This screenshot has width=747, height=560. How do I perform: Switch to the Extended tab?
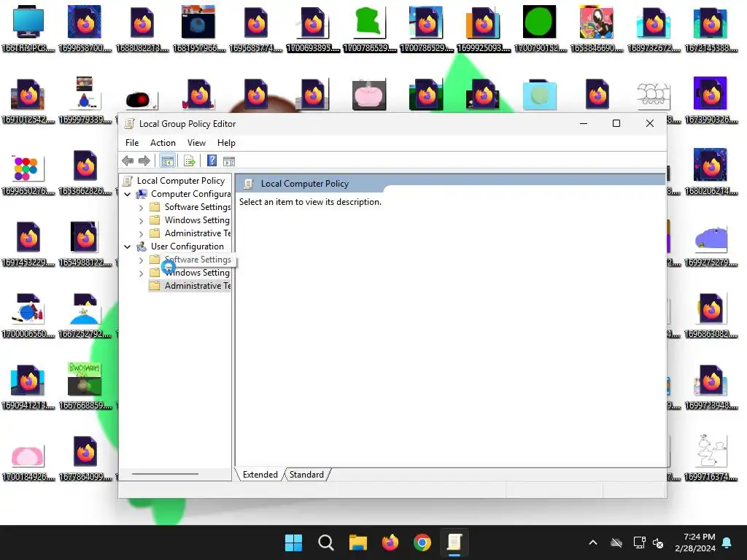tap(260, 474)
